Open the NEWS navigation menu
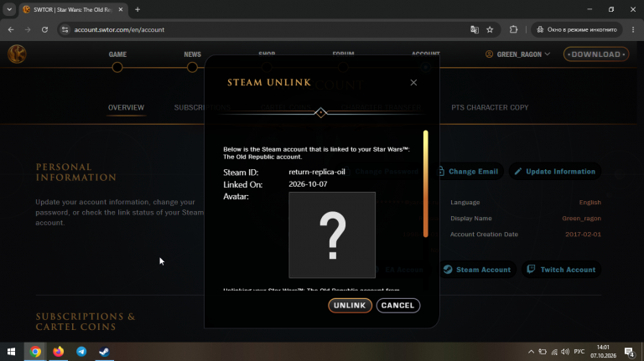Viewport: 644px width, 361px height. coord(192,54)
